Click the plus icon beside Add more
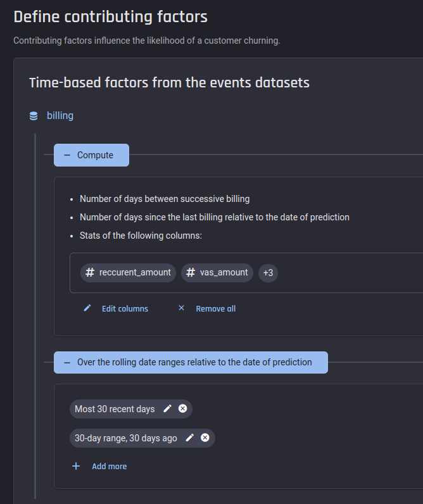 76,466
